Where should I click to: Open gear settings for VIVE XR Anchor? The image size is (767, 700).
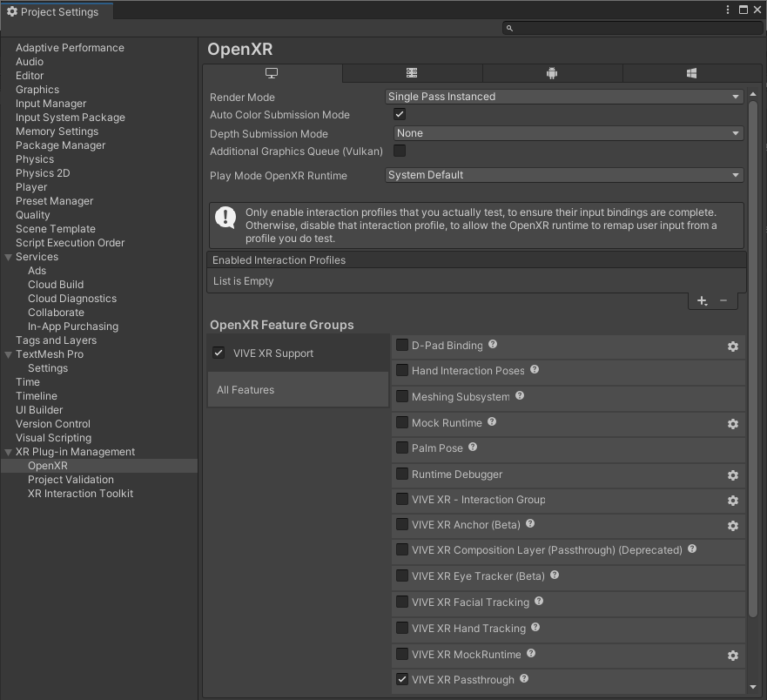(732, 526)
